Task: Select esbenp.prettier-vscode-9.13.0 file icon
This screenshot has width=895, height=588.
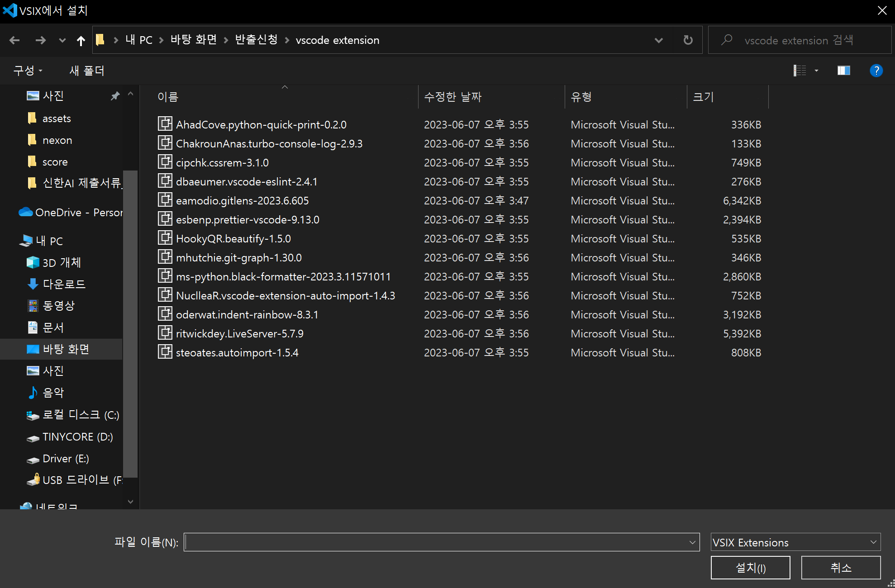Action: pyautogui.click(x=165, y=218)
